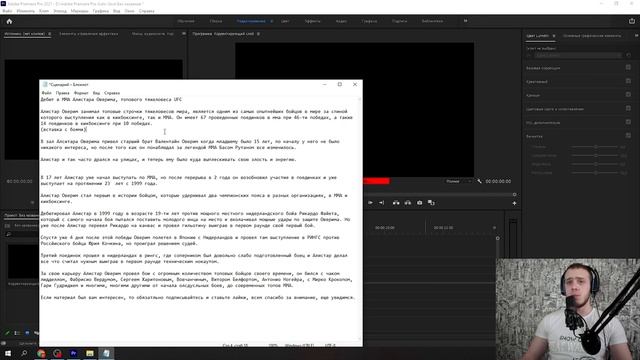
Task: Collapse Виньетка section header
Action: (x=534, y=136)
